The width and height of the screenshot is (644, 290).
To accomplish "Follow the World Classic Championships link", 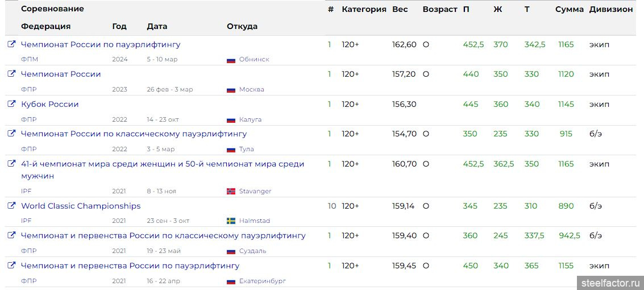I will coord(81,206).
